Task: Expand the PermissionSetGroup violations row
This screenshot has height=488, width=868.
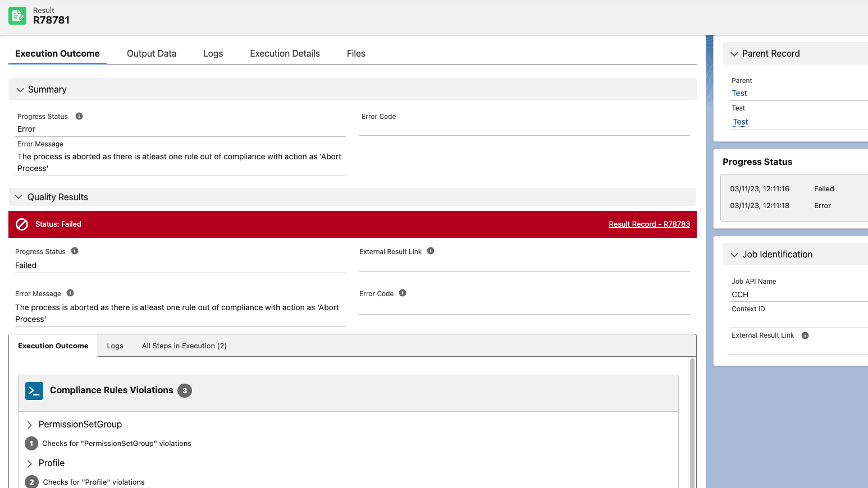Action: pos(30,425)
